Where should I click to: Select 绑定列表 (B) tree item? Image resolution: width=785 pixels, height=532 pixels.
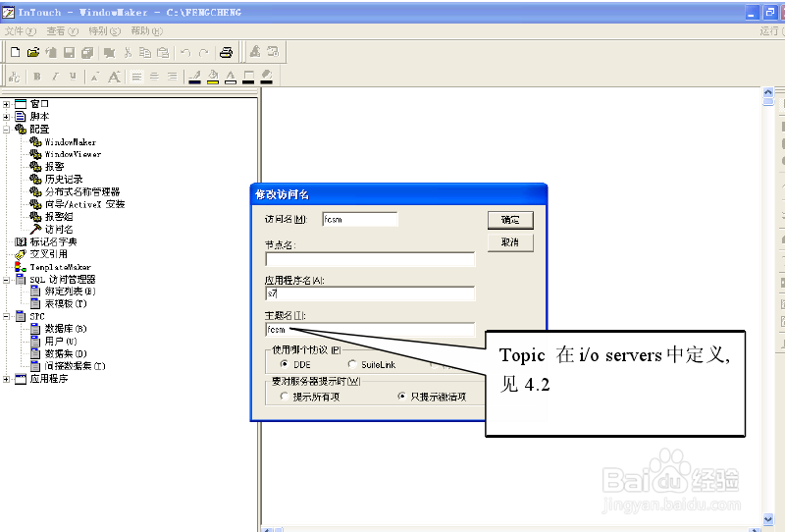[70, 292]
